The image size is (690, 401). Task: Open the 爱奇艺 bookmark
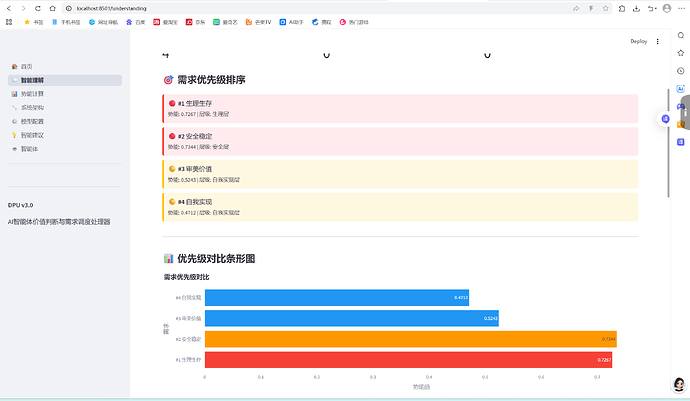click(225, 22)
